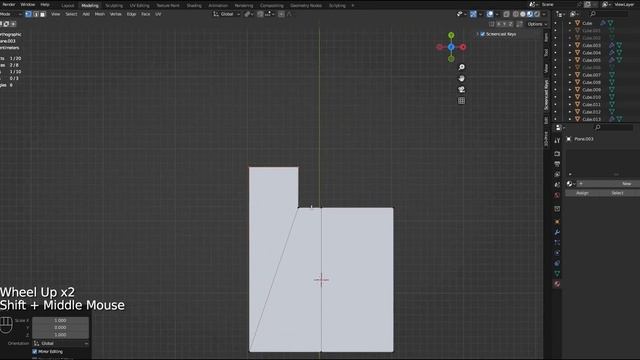Open the Modeling workspace tab
The image size is (640, 360).
click(x=90, y=5)
